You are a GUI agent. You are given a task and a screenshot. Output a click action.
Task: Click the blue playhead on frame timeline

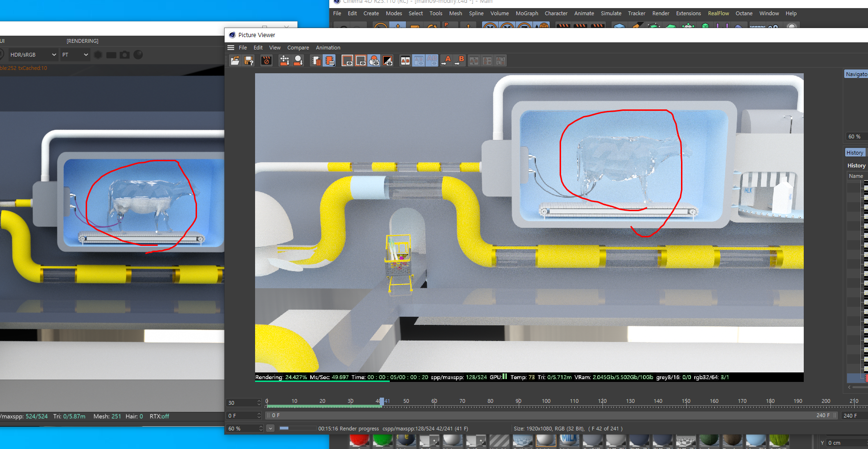click(x=381, y=402)
